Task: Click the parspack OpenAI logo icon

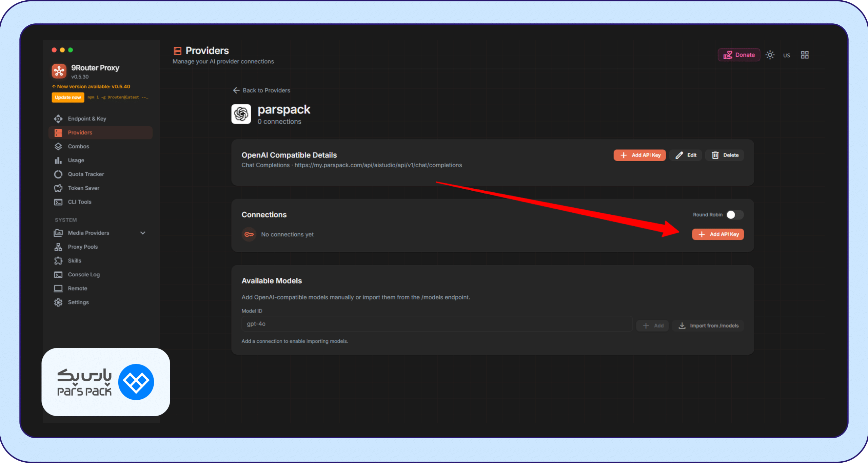Action: point(241,114)
